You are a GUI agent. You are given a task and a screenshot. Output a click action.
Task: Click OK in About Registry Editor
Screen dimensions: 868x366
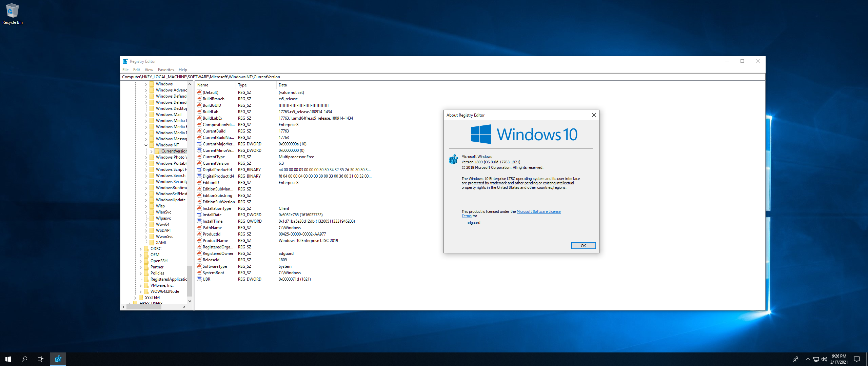coord(583,246)
